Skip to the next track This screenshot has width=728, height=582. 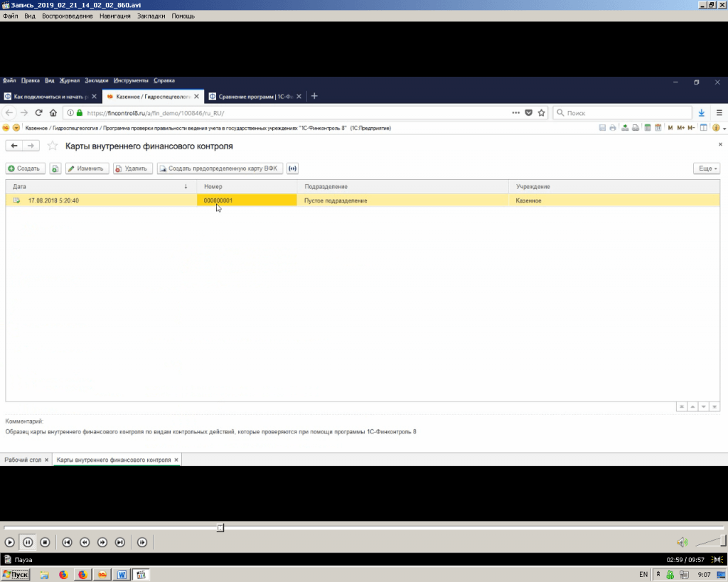pos(120,542)
